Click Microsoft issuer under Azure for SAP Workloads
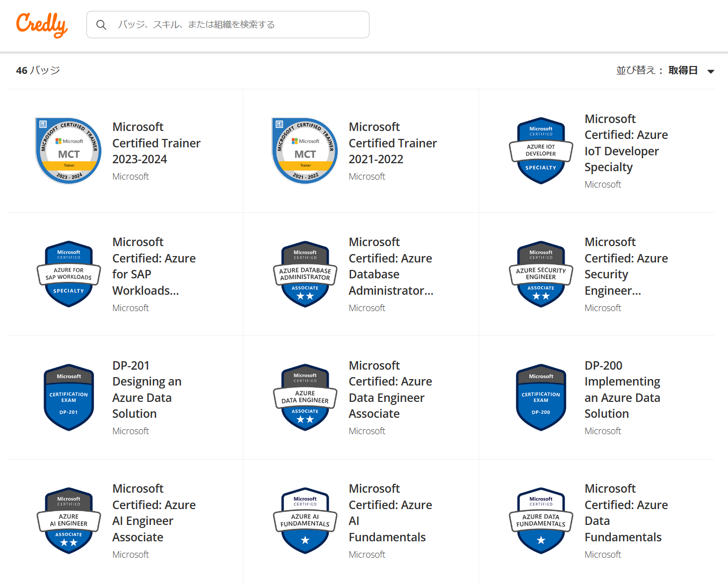The image size is (728, 584). tap(131, 308)
